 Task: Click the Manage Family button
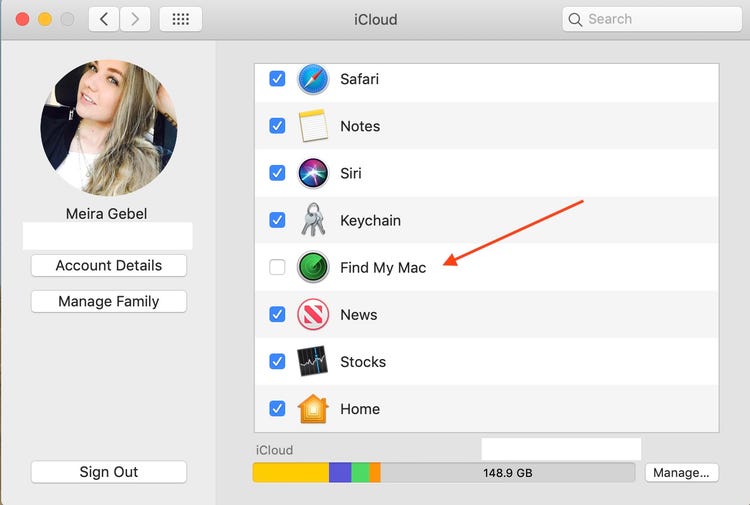coord(109,301)
